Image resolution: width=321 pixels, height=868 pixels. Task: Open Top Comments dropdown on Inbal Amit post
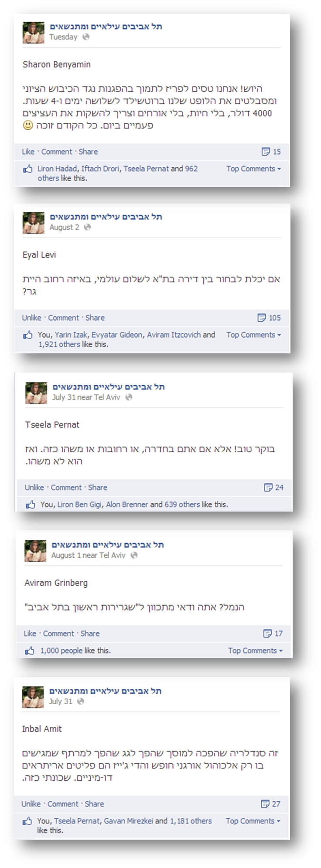[253, 821]
